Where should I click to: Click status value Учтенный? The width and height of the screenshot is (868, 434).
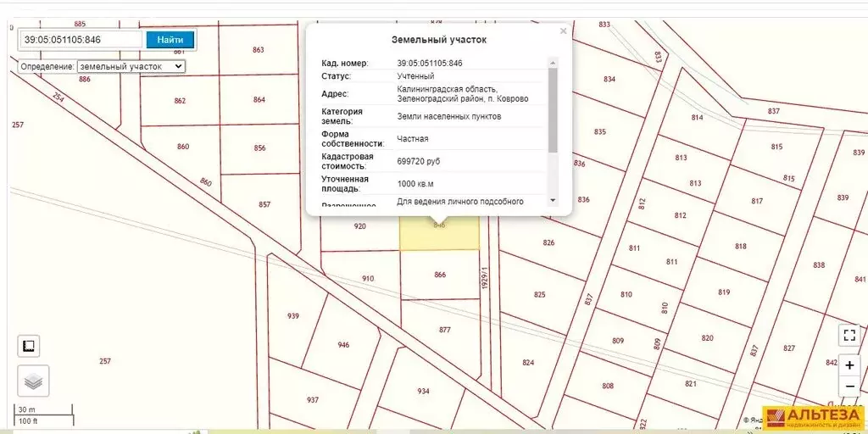pos(415,76)
